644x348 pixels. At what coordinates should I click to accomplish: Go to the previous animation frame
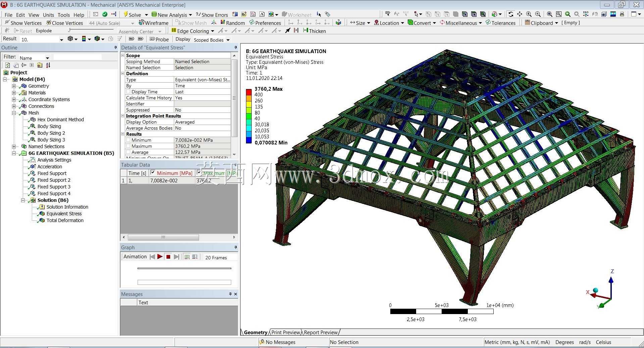point(152,257)
